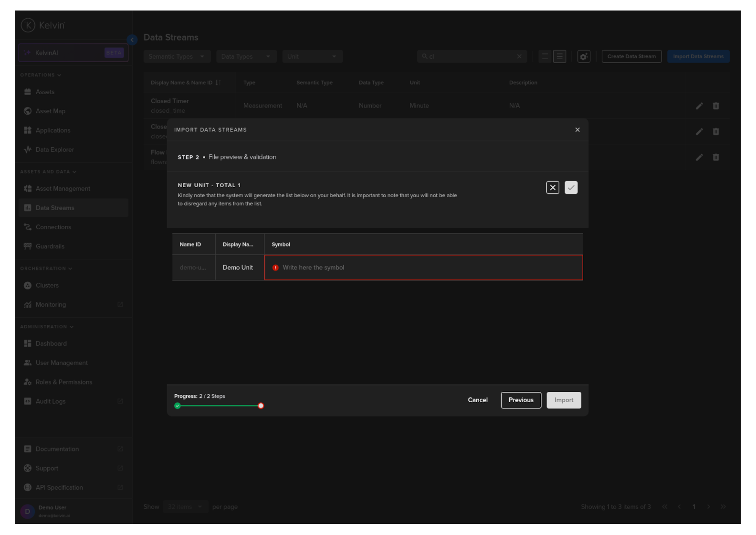
Task: Collapse the sidebar with arrow icon
Action: pos(132,40)
